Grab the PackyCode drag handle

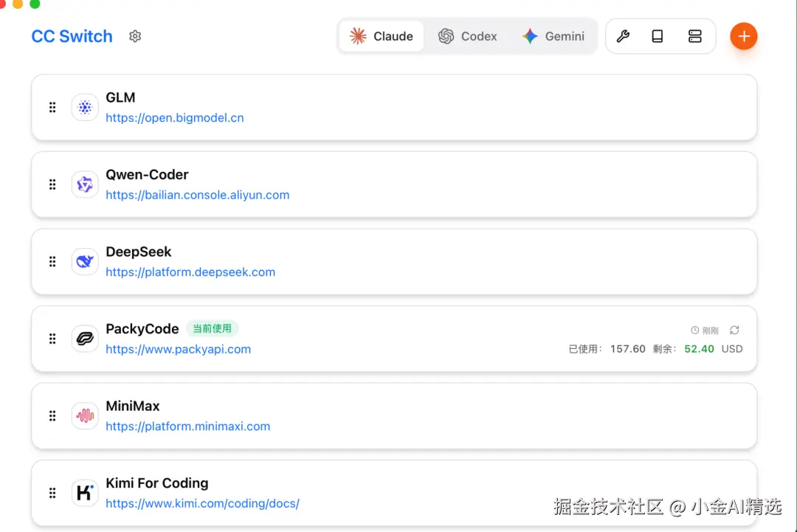(x=52, y=339)
